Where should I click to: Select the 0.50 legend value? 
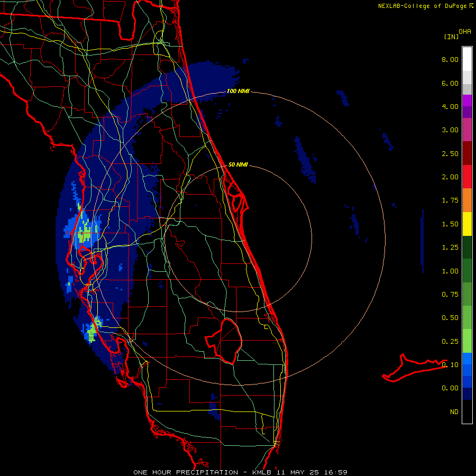[x=450, y=318]
